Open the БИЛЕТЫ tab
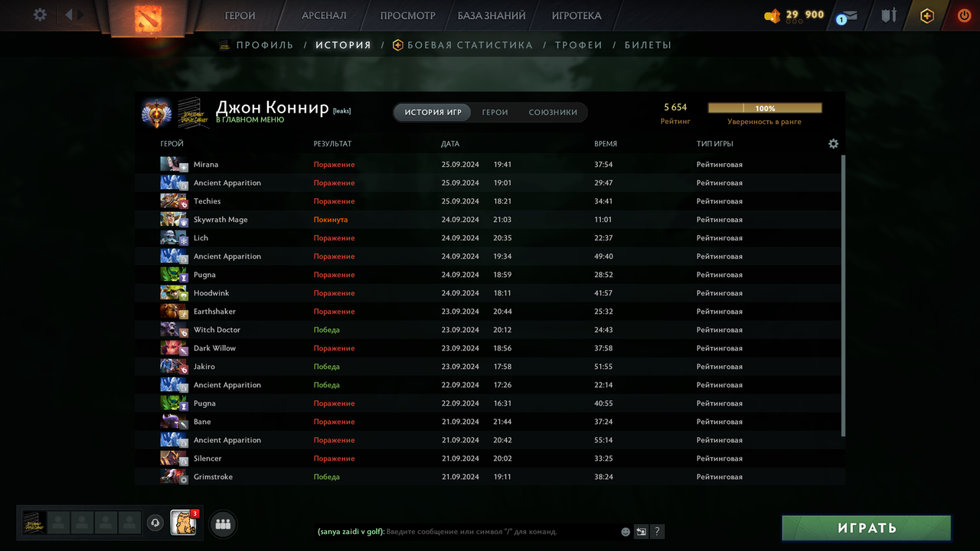Screen dimensions: 980x551 (x=648, y=45)
